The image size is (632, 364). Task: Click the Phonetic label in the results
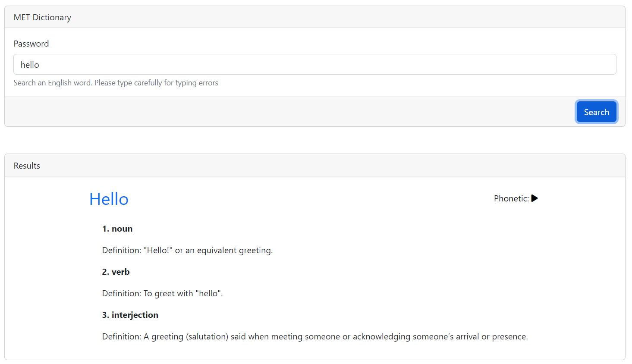[x=510, y=198]
